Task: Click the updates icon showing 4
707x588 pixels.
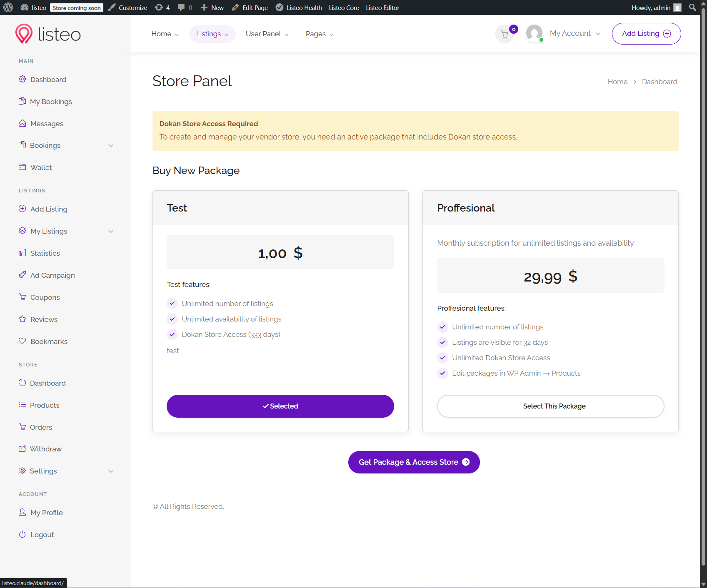Action: 162,7
